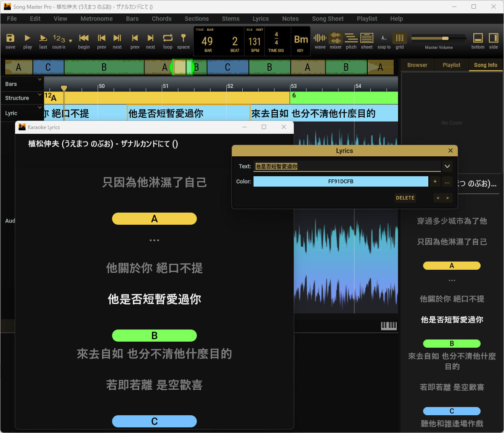The height and width of the screenshot is (433, 504).
Task: Go to previous lyric with < button
Action: point(438,198)
